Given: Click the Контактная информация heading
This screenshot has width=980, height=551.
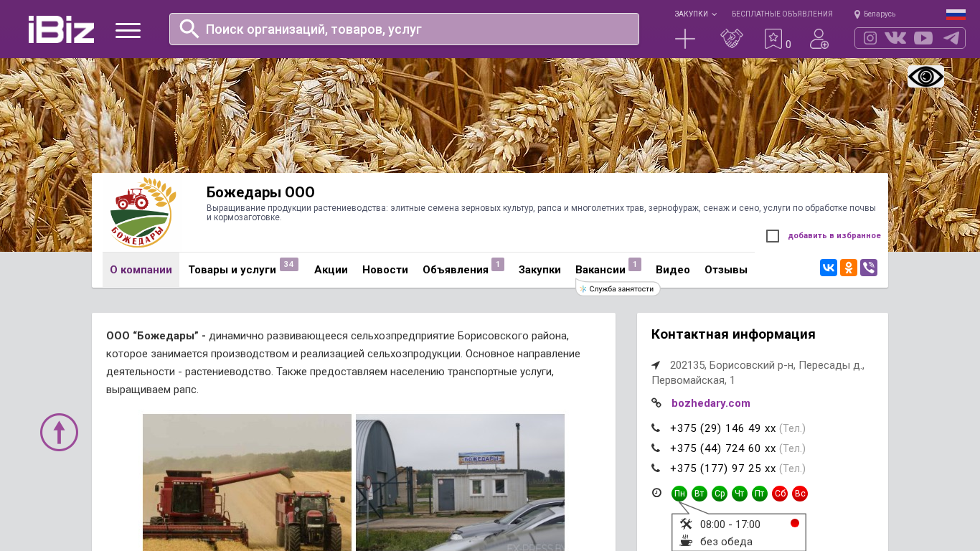Looking at the screenshot, I should [x=733, y=334].
